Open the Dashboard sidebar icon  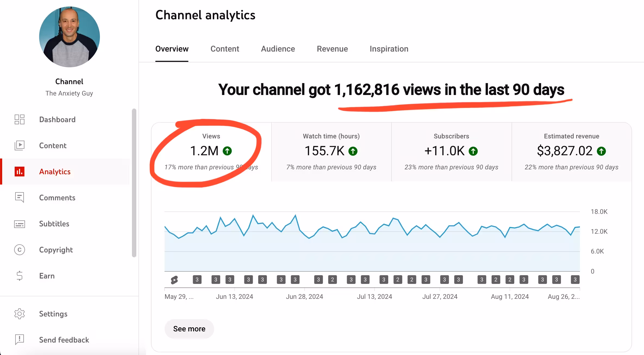click(20, 119)
